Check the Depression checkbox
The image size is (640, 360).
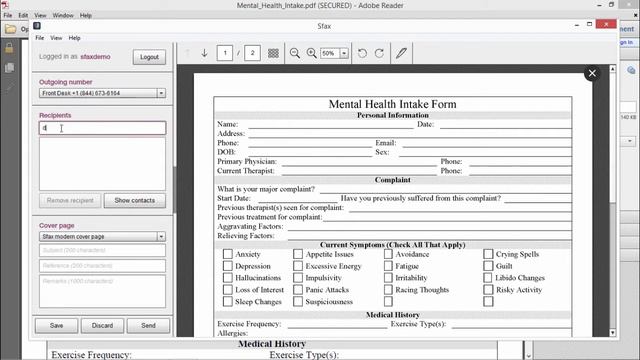[x=228, y=266]
